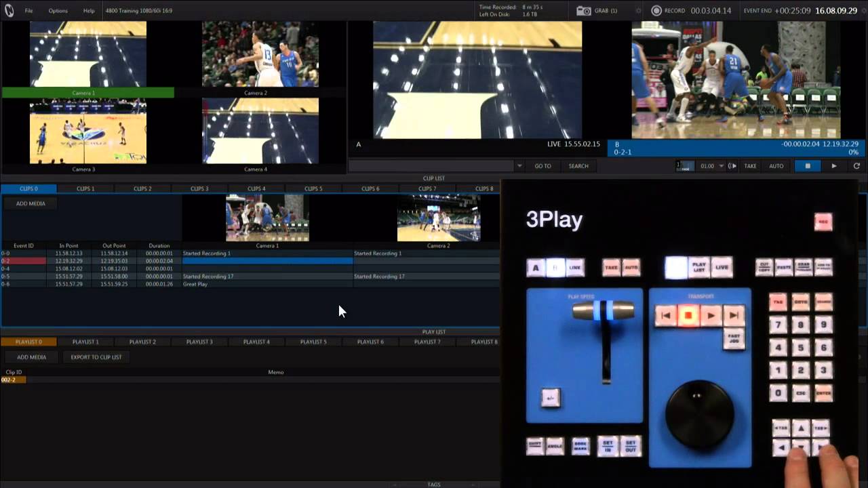
Task: Select the Camera 4 input monitor
Action: click(x=260, y=131)
